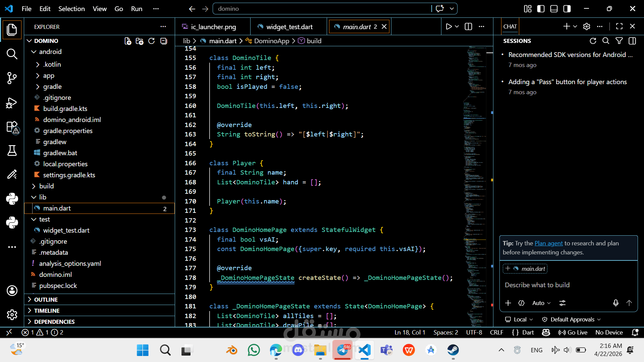The image size is (644, 362).
Task: Open the Source Control view
Action: pyautogui.click(x=12, y=78)
